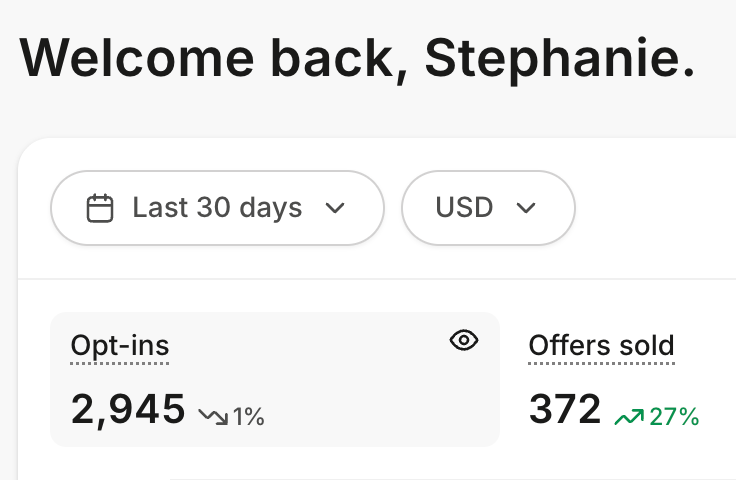Click the downward trend arrow beside 1%
This screenshot has width=736, height=480.
pyautogui.click(x=213, y=416)
